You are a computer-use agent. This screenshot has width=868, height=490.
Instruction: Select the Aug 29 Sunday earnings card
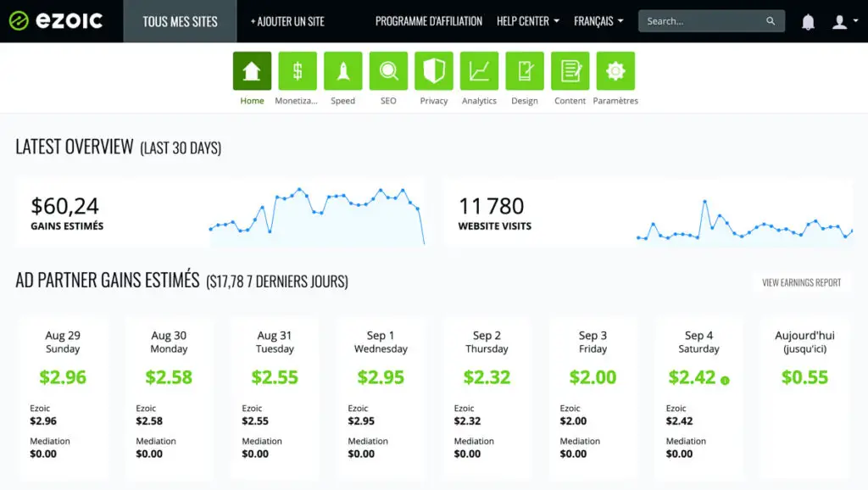click(x=63, y=398)
